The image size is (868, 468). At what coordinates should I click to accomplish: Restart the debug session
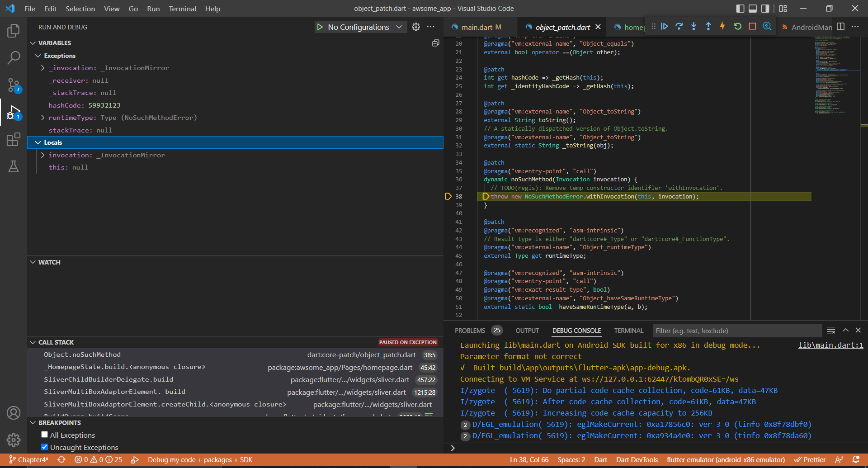tap(738, 27)
